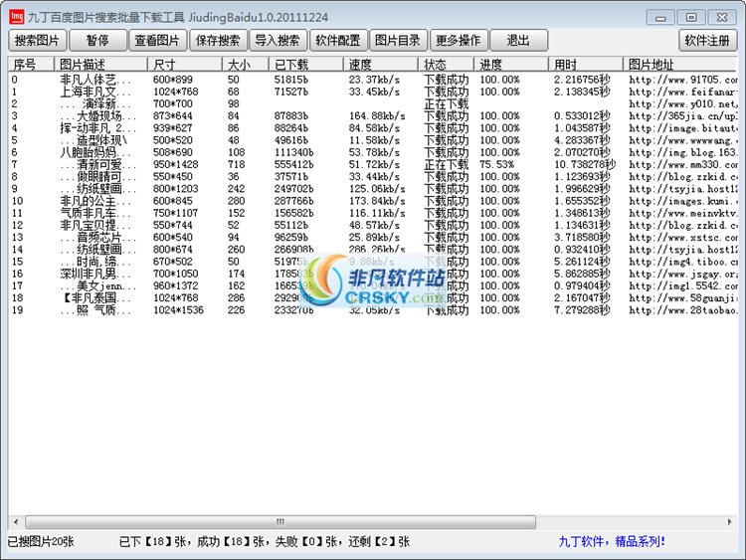The width and height of the screenshot is (746, 560).
Task: Click URL cell http://365jia.cn
Action: click(683, 115)
